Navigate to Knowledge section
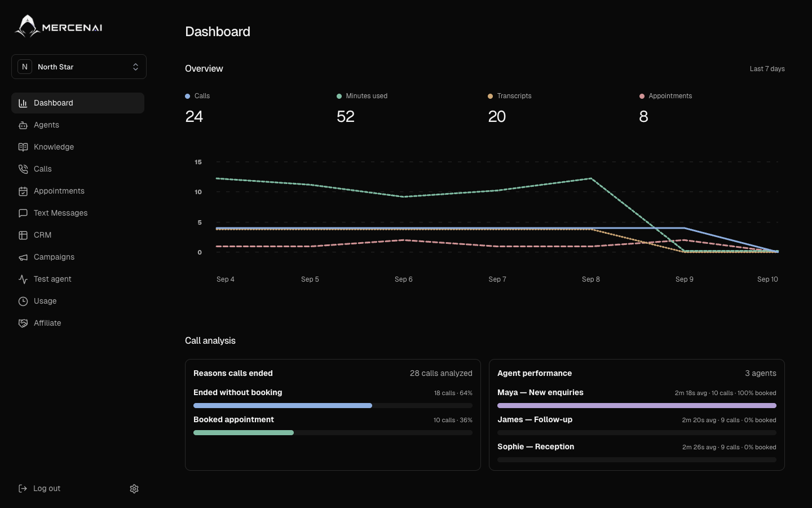This screenshot has width=812, height=508. click(78, 147)
